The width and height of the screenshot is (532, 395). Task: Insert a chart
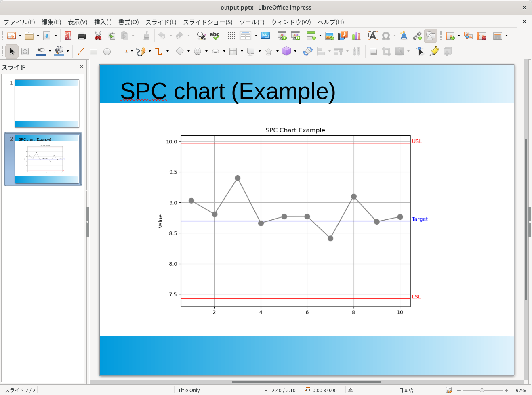point(356,36)
